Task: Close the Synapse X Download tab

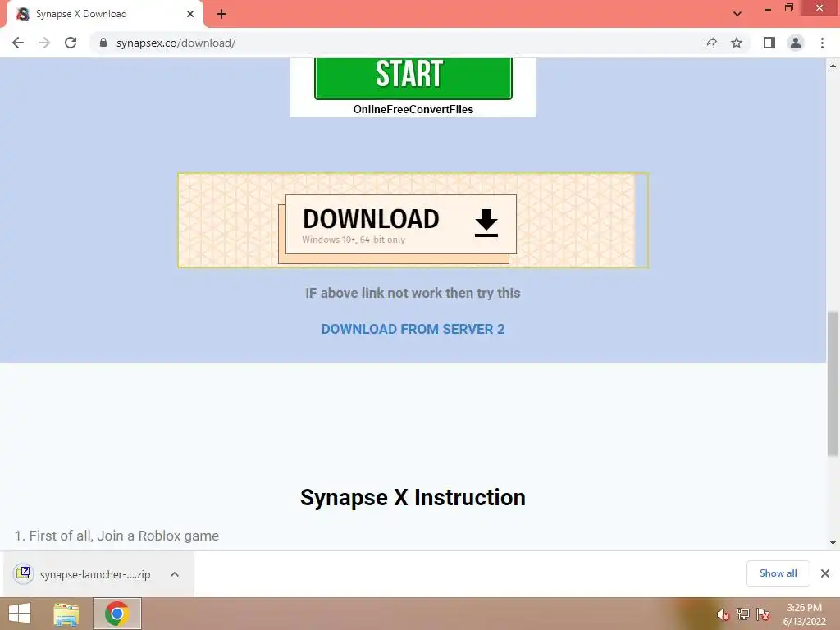Action: pos(190,14)
